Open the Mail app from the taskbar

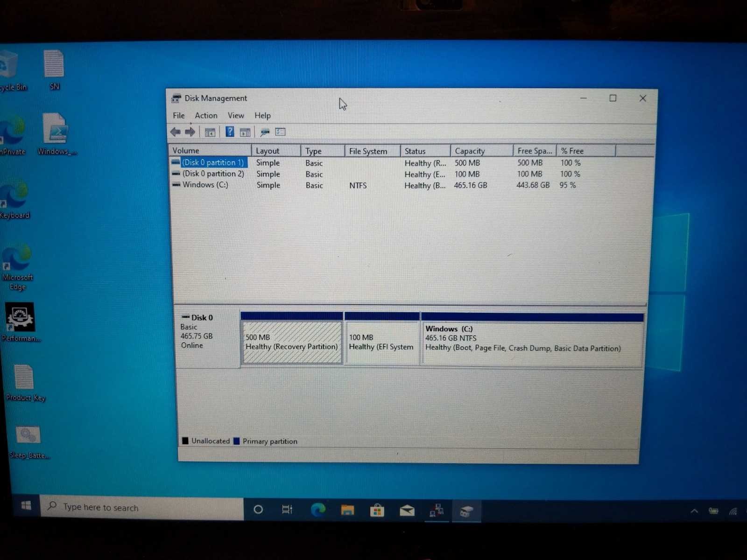(407, 511)
